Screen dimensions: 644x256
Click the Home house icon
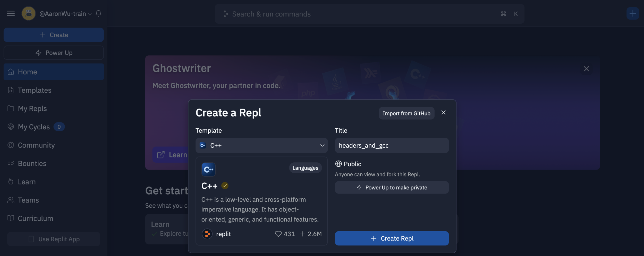click(11, 72)
